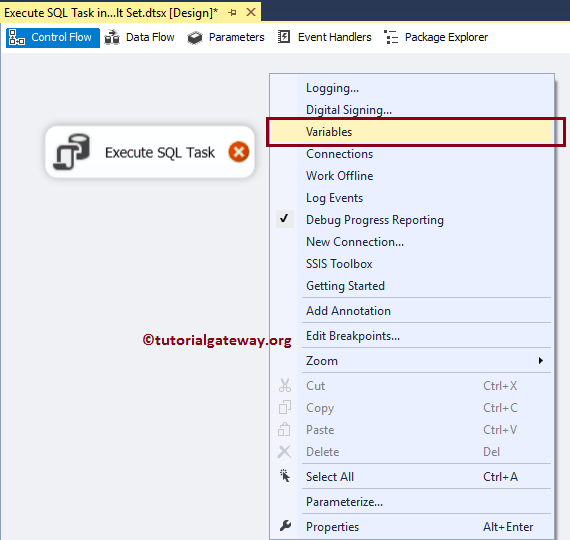Click the Execute SQL Task database icon

click(72, 152)
